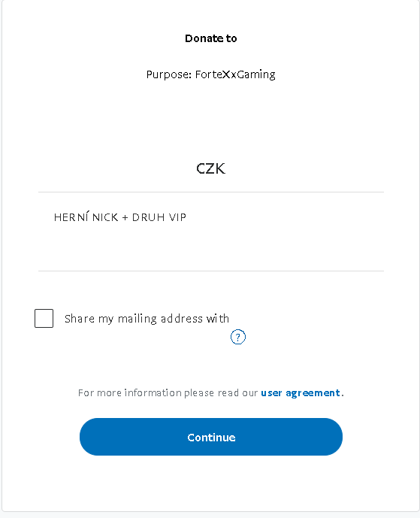
Task: Click the Share my mailing address label
Action: pyautogui.click(x=147, y=319)
